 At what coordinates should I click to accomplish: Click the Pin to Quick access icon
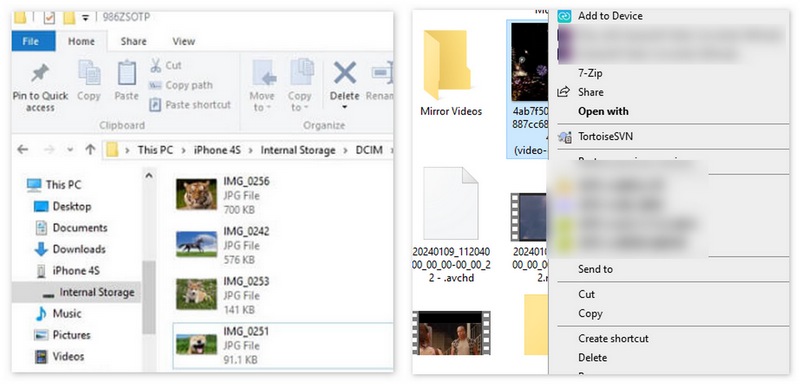click(40, 74)
